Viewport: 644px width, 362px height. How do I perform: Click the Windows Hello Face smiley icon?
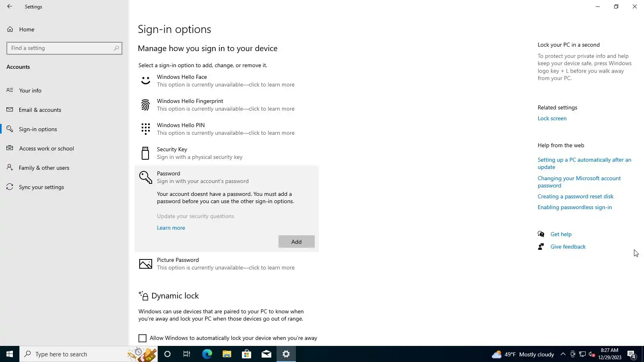(x=145, y=81)
